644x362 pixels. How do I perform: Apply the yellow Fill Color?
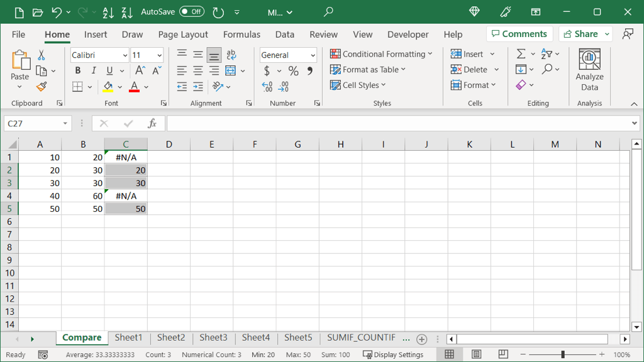(108, 87)
